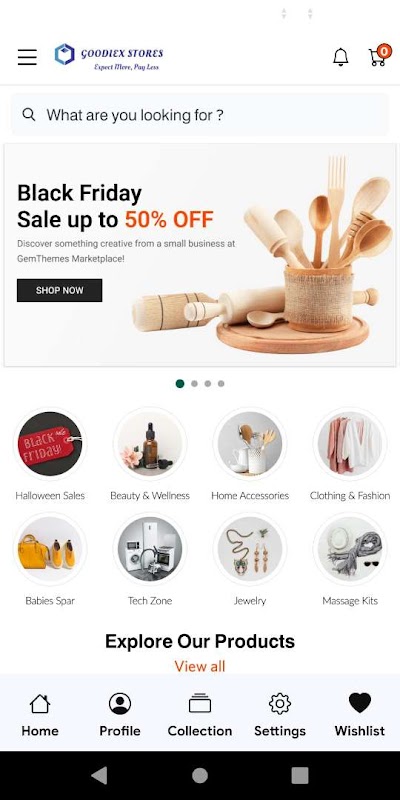This screenshot has width=400, height=800.
Task: Open notifications via bell icon
Action: click(341, 57)
